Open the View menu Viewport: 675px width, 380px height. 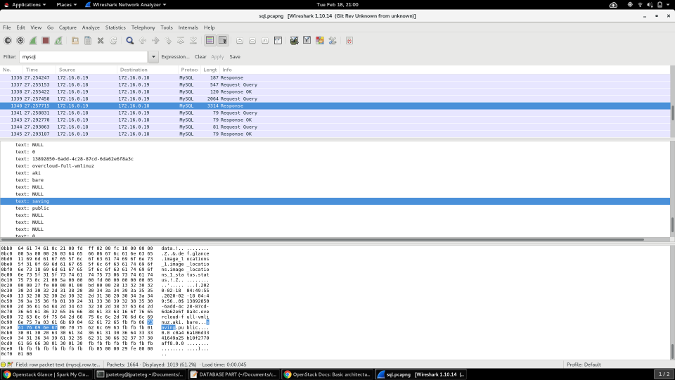(36, 28)
